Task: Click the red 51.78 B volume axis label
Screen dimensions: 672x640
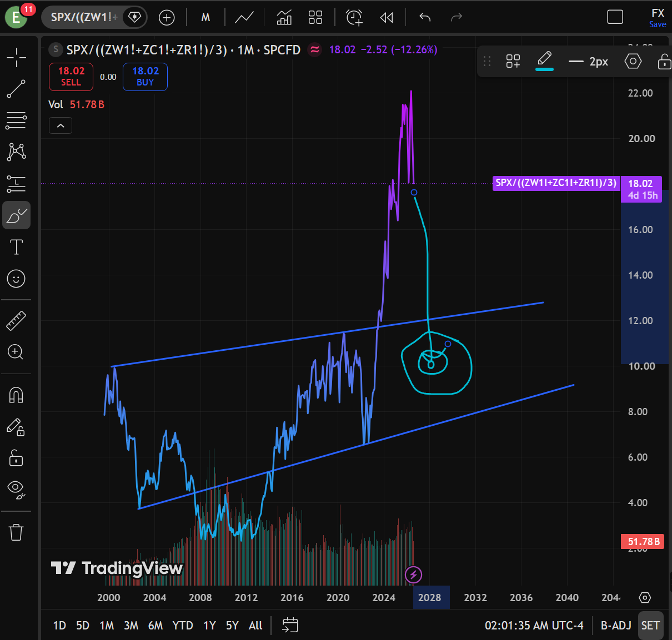Action: [642, 541]
